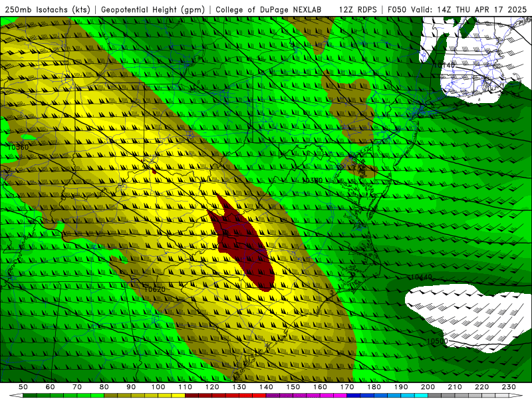Click the 190 value on the color scale
The image size is (532, 399).
pos(401,387)
